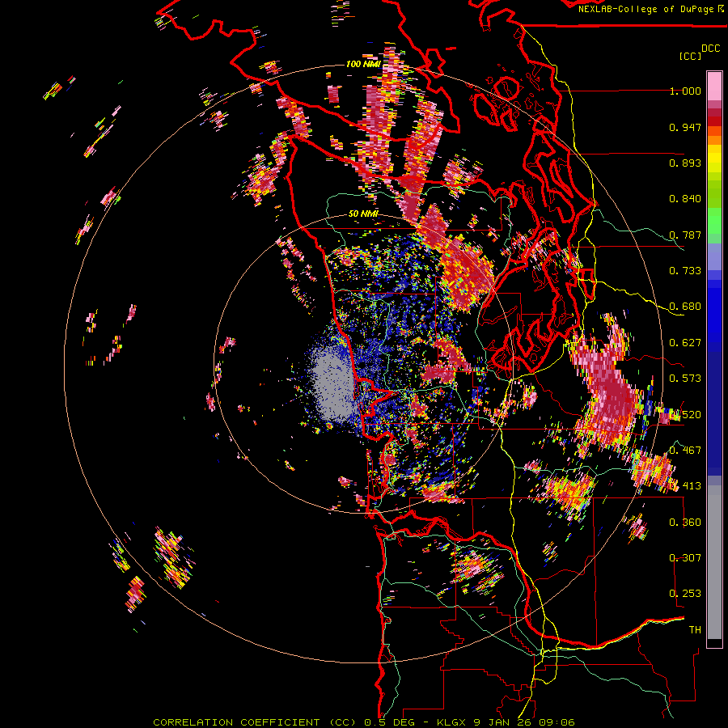Click the 0.520 legend value
Viewport: 728px width, 728px height.
tap(684, 414)
